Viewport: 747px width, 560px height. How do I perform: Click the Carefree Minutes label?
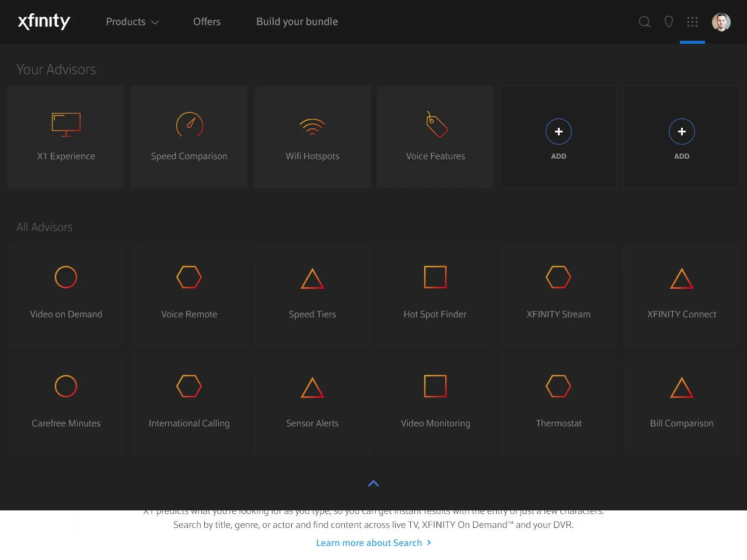pos(66,423)
